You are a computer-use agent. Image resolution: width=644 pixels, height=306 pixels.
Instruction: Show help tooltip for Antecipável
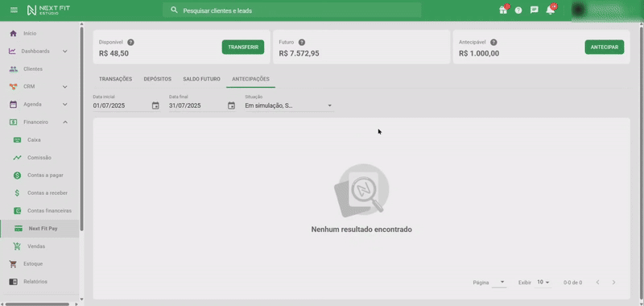493,43
